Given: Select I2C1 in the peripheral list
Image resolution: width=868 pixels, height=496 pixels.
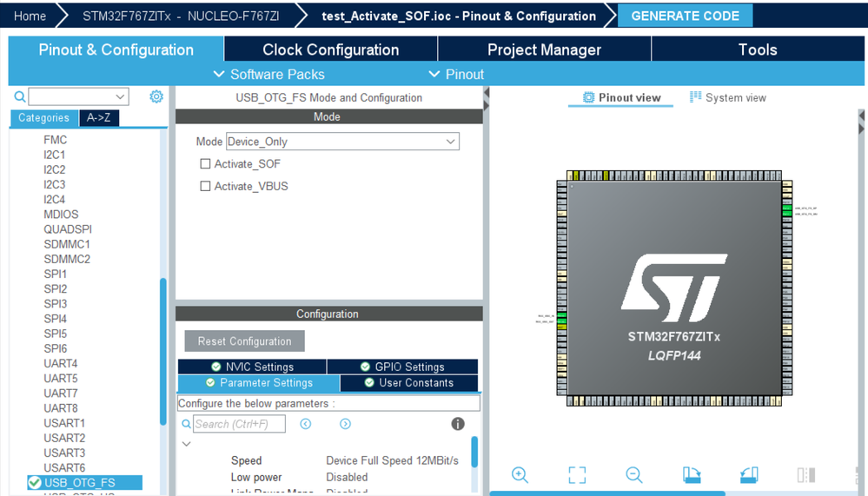Looking at the screenshot, I should 54,155.
